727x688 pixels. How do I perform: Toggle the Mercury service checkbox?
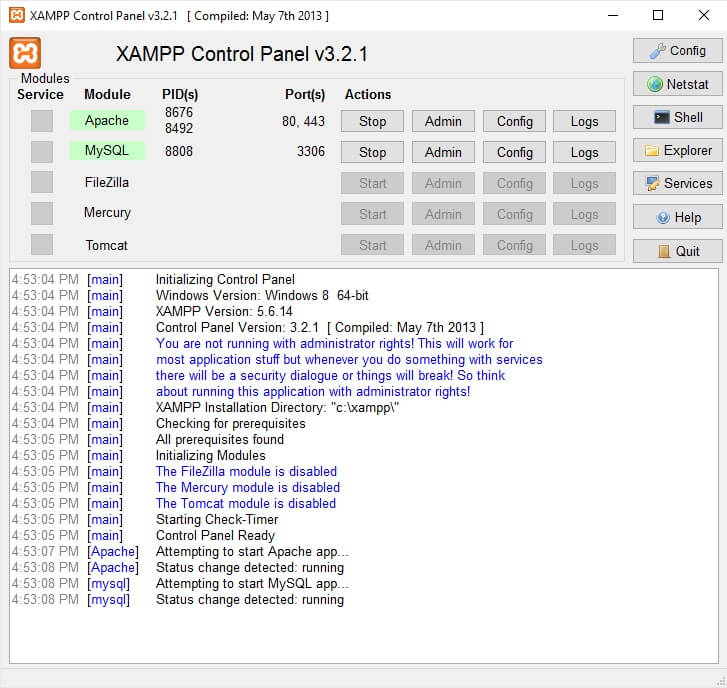pyautogui.click(x=42, y=213)
